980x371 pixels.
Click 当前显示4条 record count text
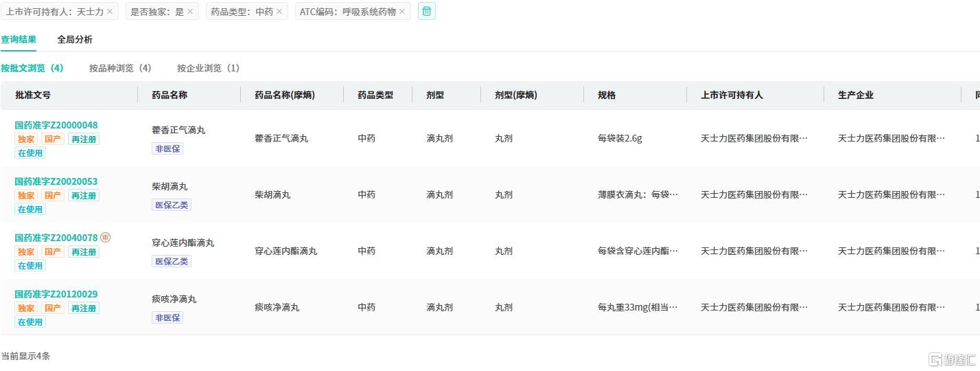tap(25, 356)
